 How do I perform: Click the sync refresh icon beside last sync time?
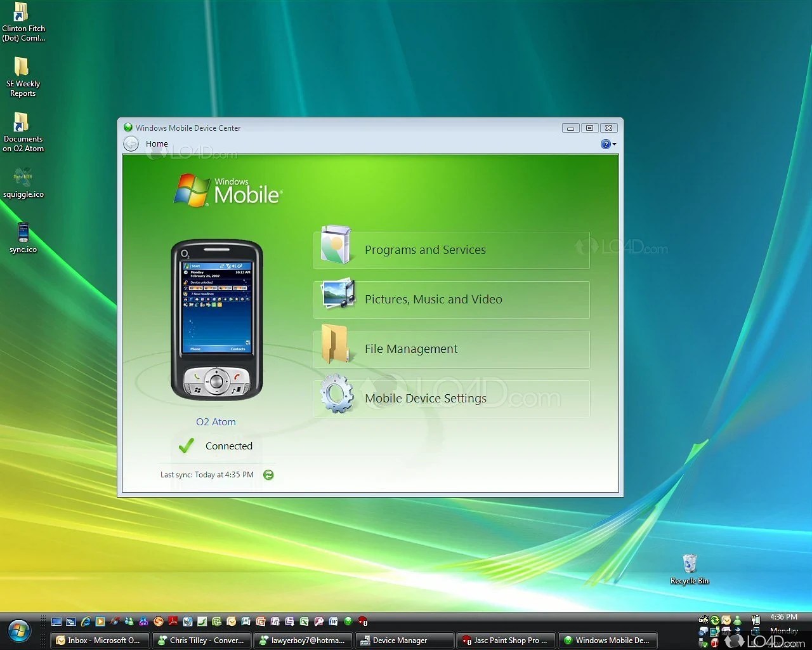(268, 474)
